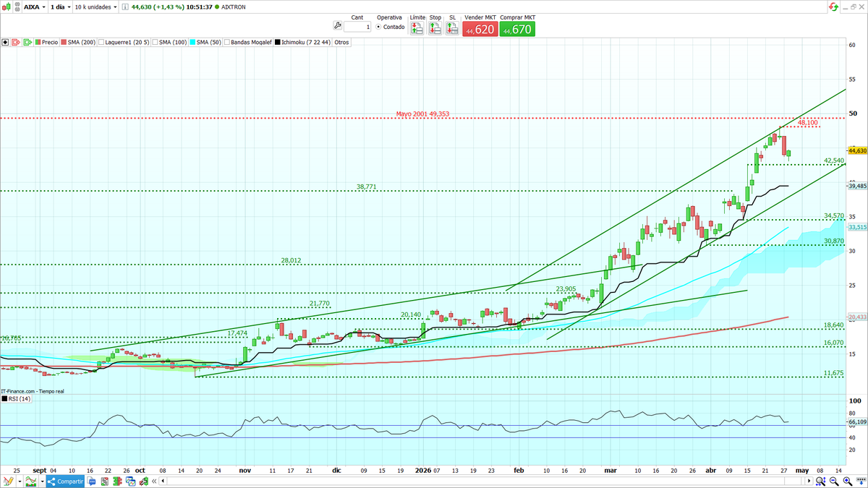Click the 38,771 level label

[x=367, y=187]
